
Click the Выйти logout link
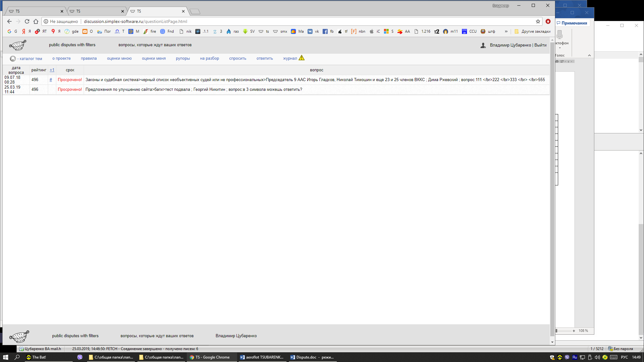point(540,45)
